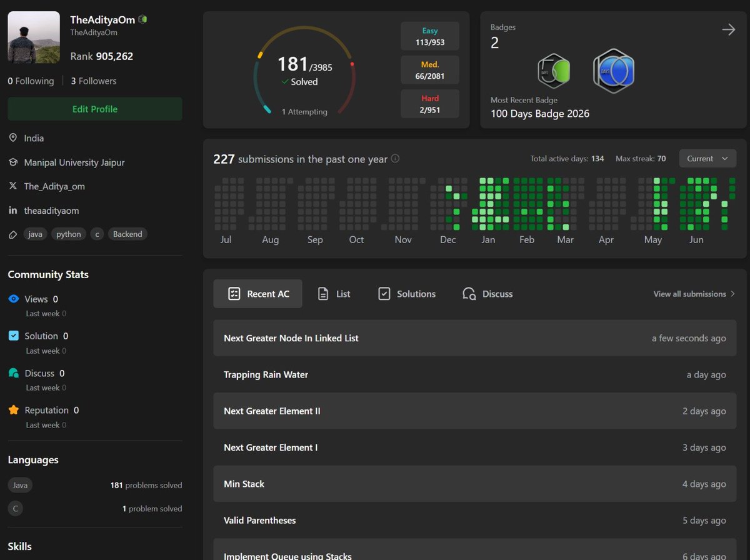Click the X (Twitter) logo icon
The image size is (750, 560).
point(13,186)
